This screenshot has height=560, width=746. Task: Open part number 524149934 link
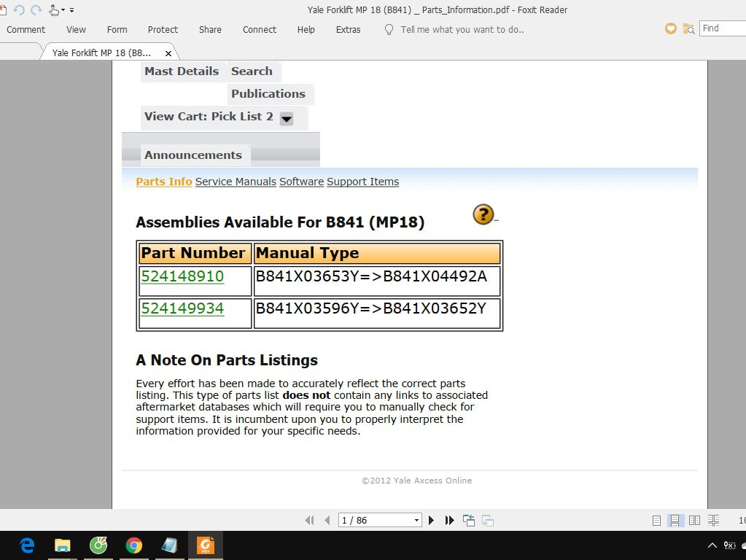point(182,308)
